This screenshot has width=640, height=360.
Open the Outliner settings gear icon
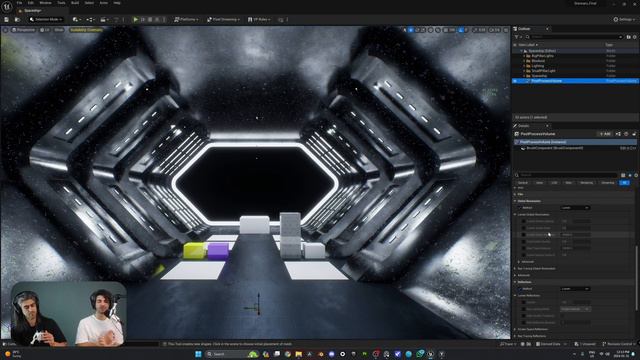click(635, 37)
